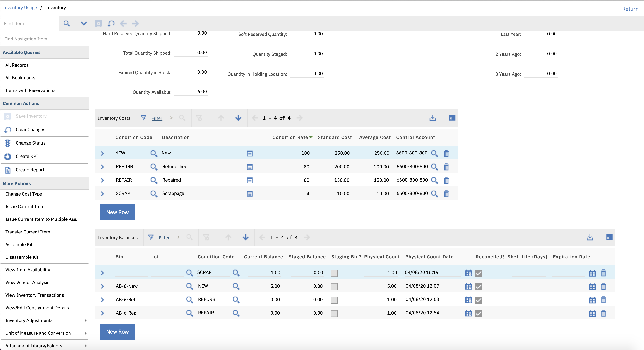Open Physical Count Date calendar for AB-6-New
This screenshot has height=350, width=644.
[x=468, y=286]
